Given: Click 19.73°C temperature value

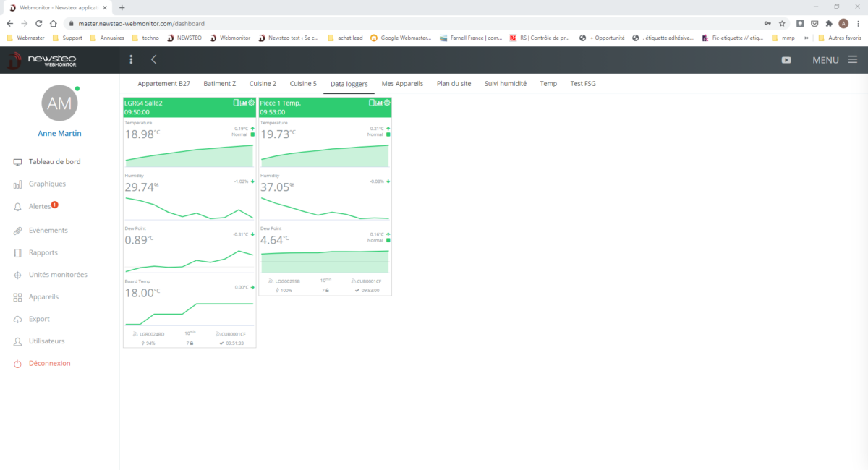Looking at the screenshot, I should (x=278, y=134).
